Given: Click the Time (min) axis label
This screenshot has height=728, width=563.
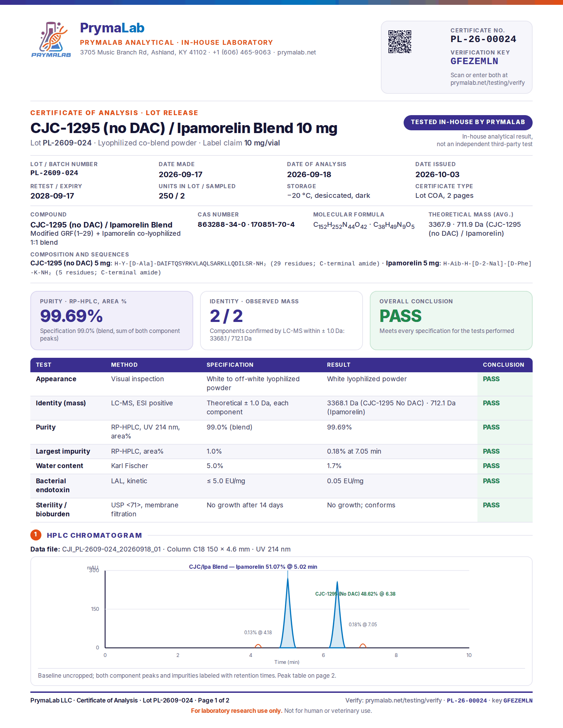Looking at the screenshot, I should tap(287, 662).
